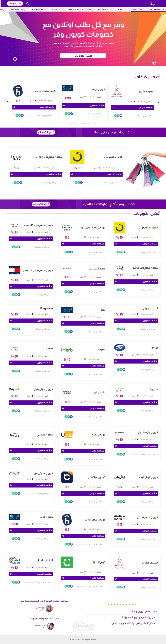
Task: Go to previous slide in latest additions carousel
Action: (8, 101)
